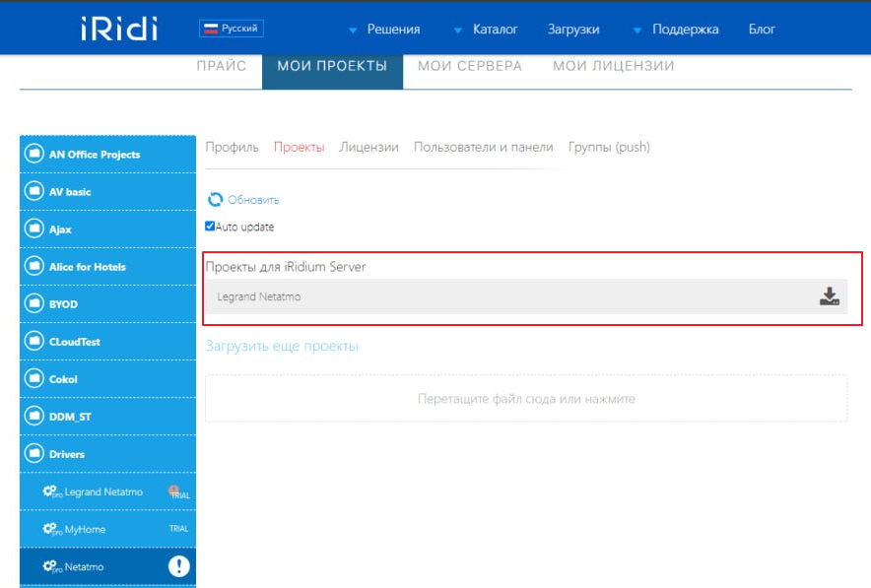Toggle the Auto update checkbox
871x588 pixels.
coord(210,227)
